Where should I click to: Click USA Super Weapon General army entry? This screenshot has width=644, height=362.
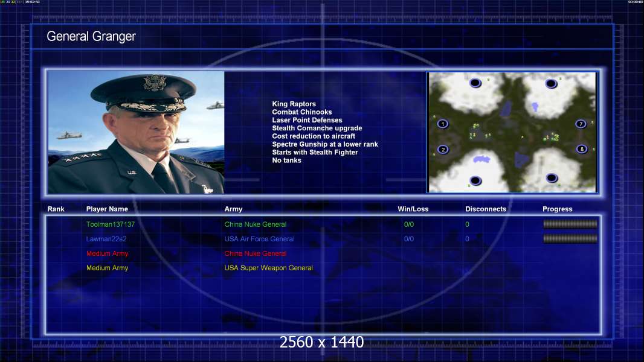[268, 268]
